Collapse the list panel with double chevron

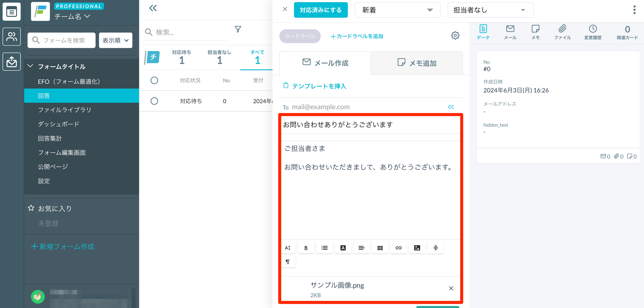pos(153,8)
